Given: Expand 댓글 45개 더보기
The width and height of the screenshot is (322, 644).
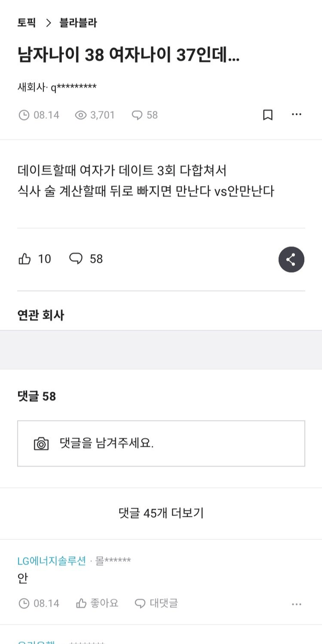Looking at the screenshot, I should pyautogui.click(x=161, y=513).
